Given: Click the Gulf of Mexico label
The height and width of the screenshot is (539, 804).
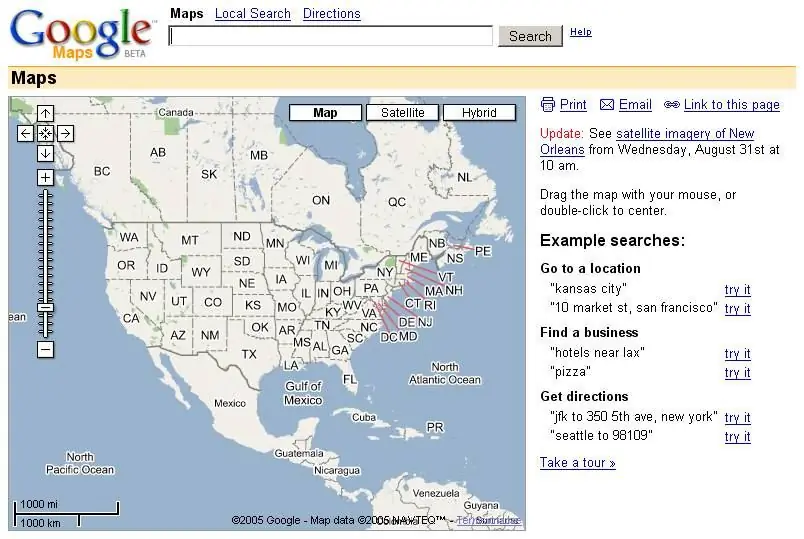Looking at the screenshot, I should pos(303,393).
